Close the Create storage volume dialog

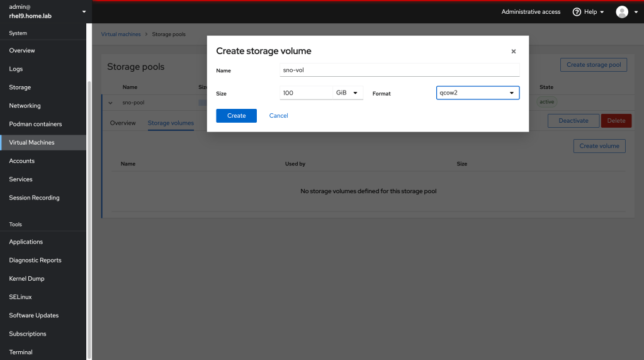pyautogui.click(x=513, y=52)
